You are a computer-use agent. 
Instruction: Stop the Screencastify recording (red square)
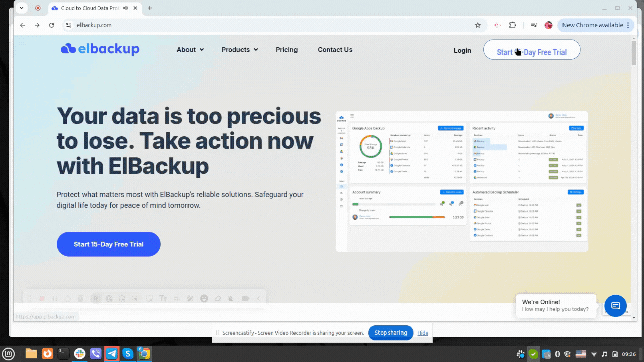(x=42, y=298)
